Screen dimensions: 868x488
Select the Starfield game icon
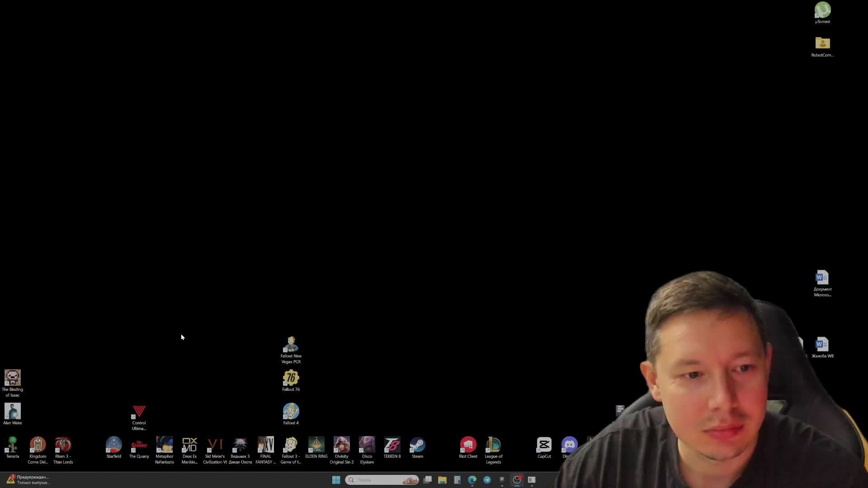click(x=113, y=445)
